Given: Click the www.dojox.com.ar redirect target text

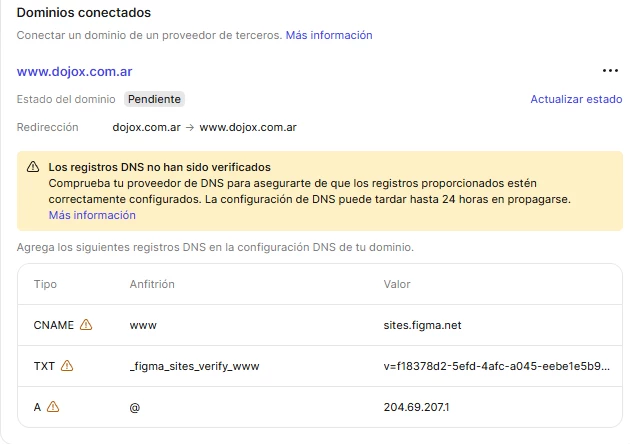Looking at the screenshot, I should coord(248,127).
